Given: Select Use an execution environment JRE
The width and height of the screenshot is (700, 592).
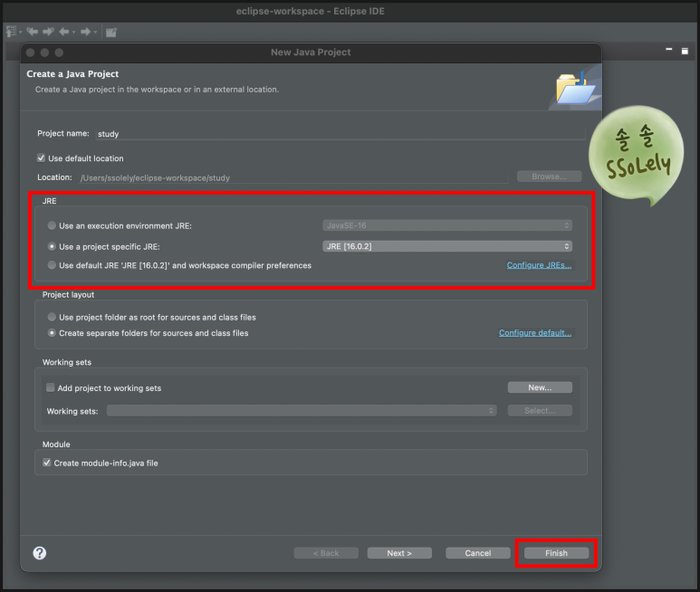Looking at the screenshot, I should click(52, 225).
